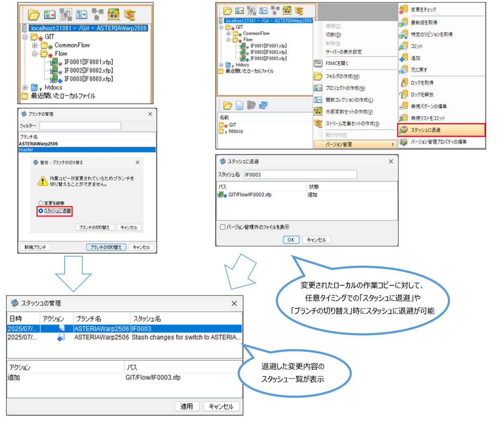Click the blank new-file icon above the file list

240,105
